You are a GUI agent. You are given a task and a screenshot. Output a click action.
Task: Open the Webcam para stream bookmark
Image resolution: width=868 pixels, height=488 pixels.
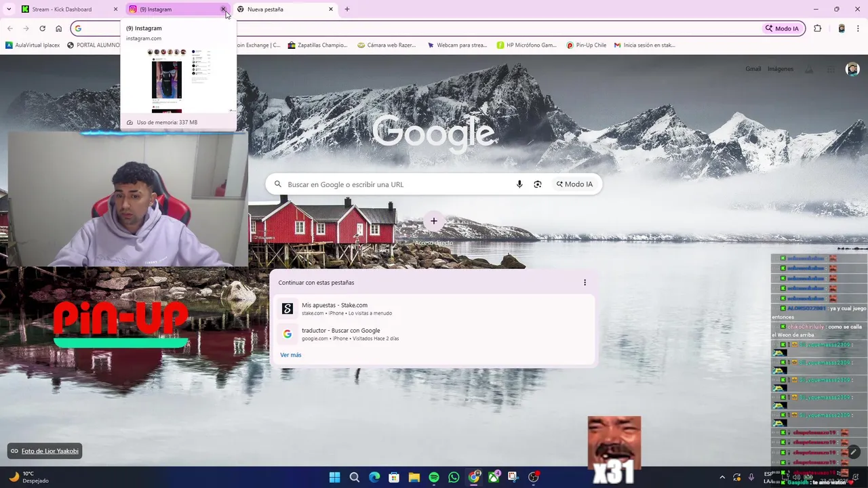tap(457, 45)
